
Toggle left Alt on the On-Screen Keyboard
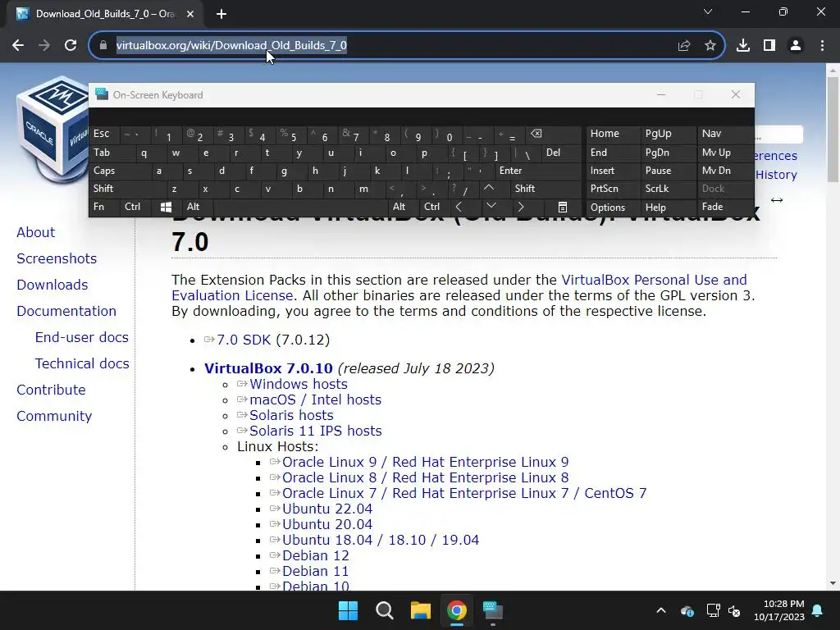click(198, 207)
